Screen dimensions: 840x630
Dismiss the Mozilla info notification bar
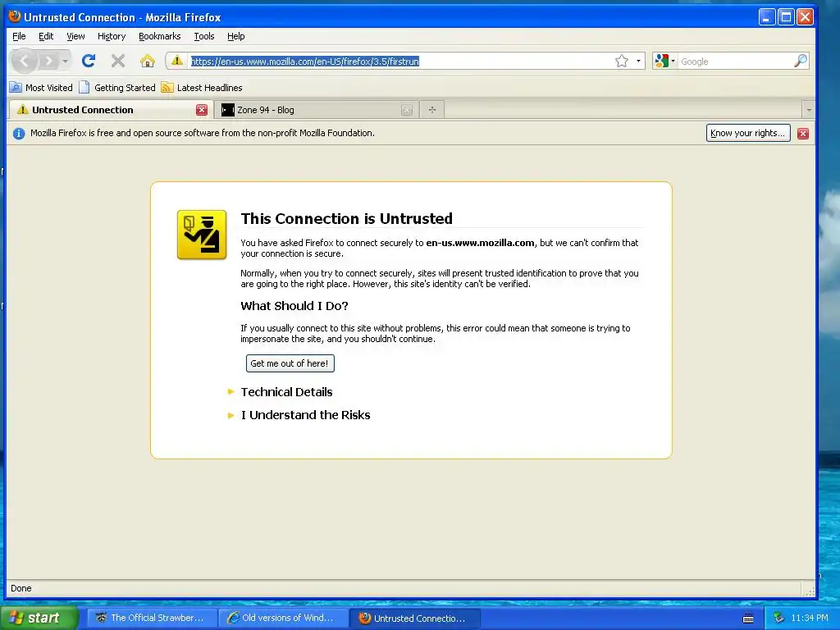[802, 134]
